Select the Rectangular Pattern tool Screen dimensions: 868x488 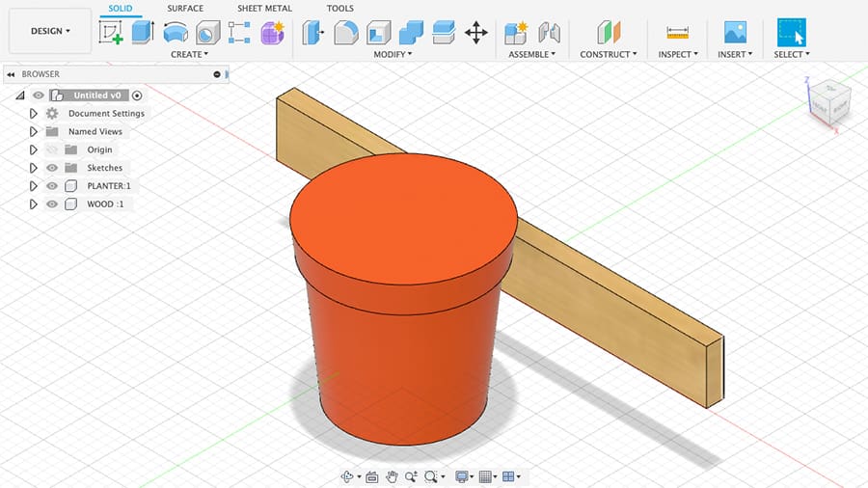click(239, 32)
